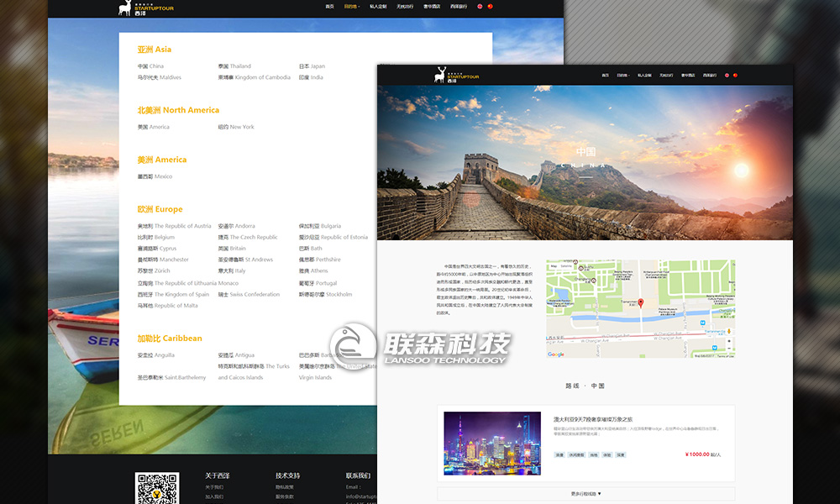Expand 目的地 dropdown on back page nav
This screenshot has height=504, width=840.
[x=351, y=7]
